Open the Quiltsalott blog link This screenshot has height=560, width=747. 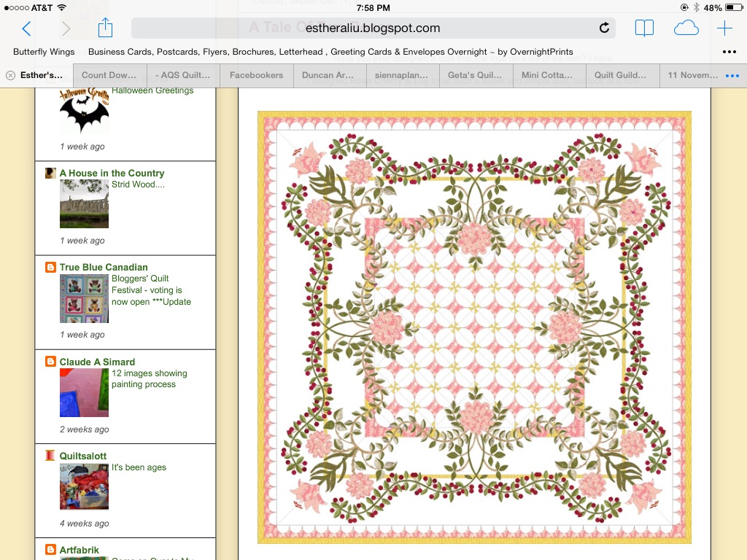(83, 456)
